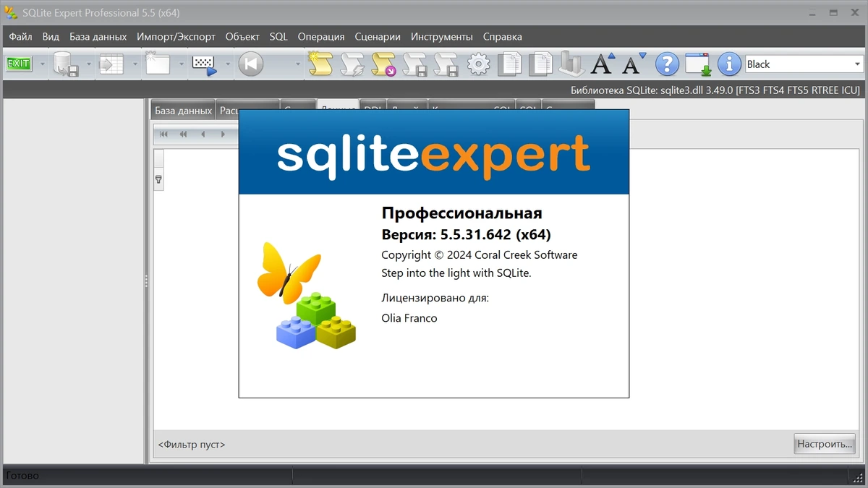Increase font size with A up-arrow icon
The height and width of the screenshot is (488, 868).
coord(603,64)
